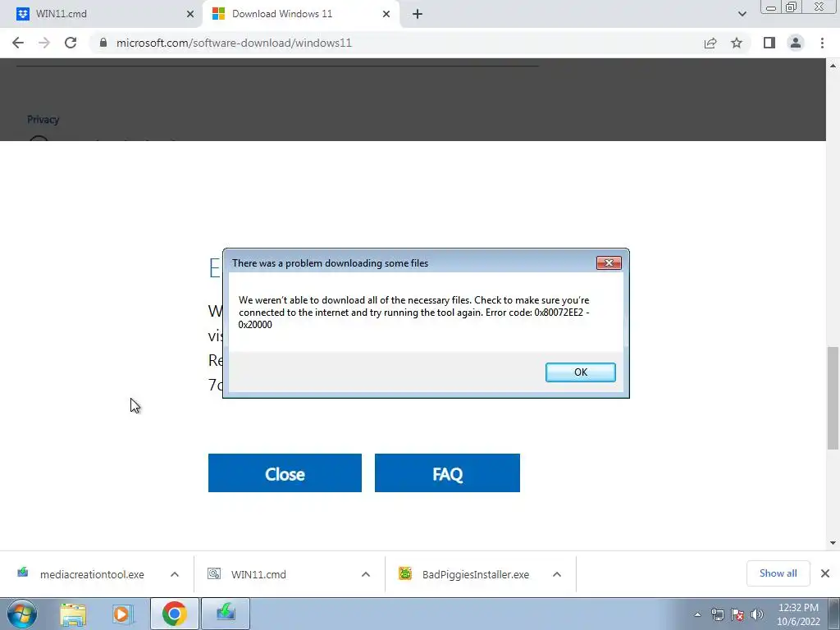Viewport: 840px width, 630px height.
Task: Click OK in the error dialog
Action: coord(581,372)
